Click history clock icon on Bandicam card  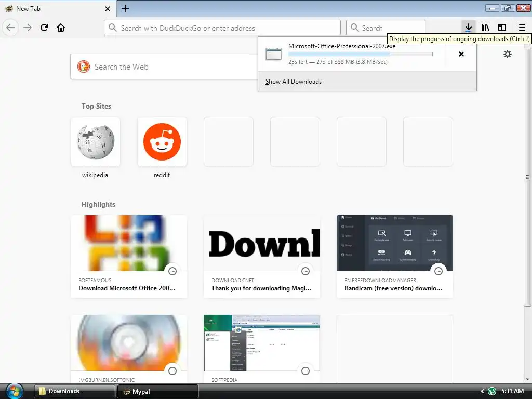pyautogui.click(x=438, y=271)
